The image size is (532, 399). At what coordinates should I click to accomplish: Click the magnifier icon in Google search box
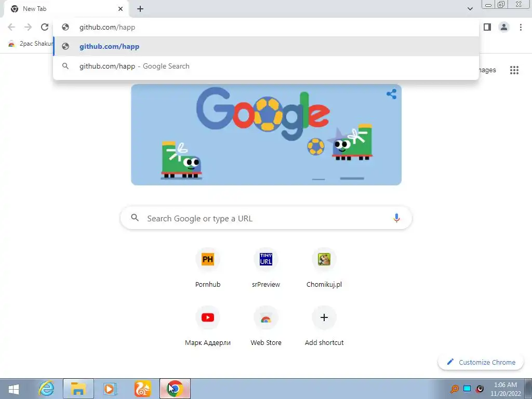tap(135, 218)
